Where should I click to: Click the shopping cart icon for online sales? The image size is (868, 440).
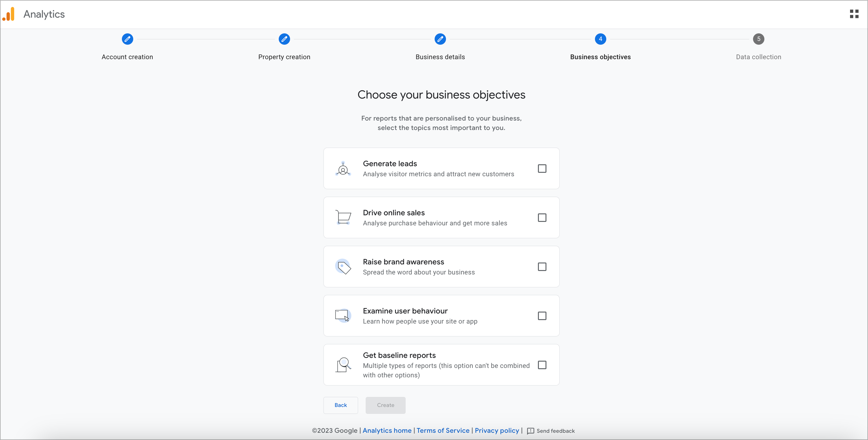[343, 217]
